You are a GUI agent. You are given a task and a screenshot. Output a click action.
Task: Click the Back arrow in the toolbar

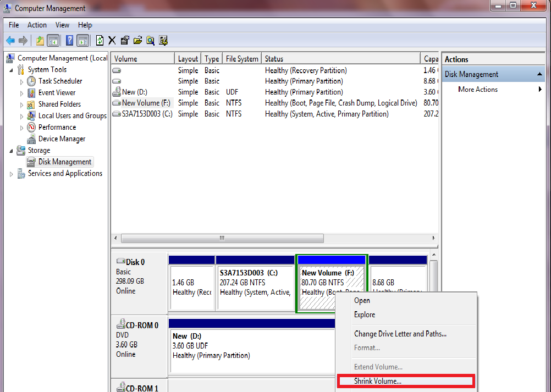[10, 40]
